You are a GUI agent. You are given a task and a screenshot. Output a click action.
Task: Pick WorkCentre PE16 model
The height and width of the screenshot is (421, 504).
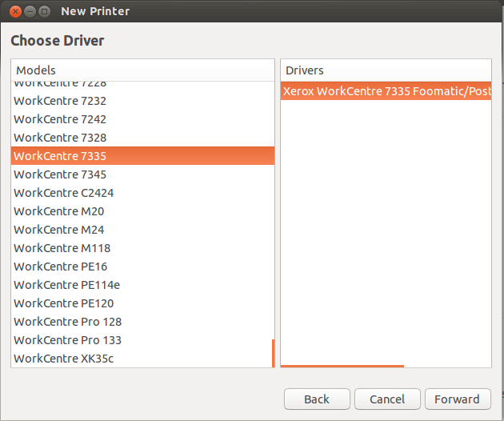tap(142, 267)
